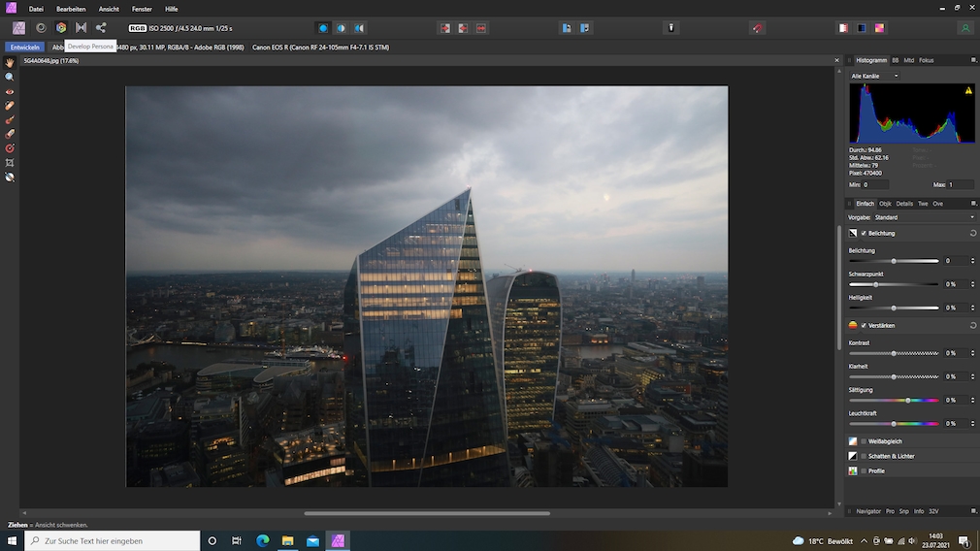The height and width of the screenshot is (551, 980).
Task: Enable the Schatten & Lichter checkbox
Action: click(x=864, y=456)
